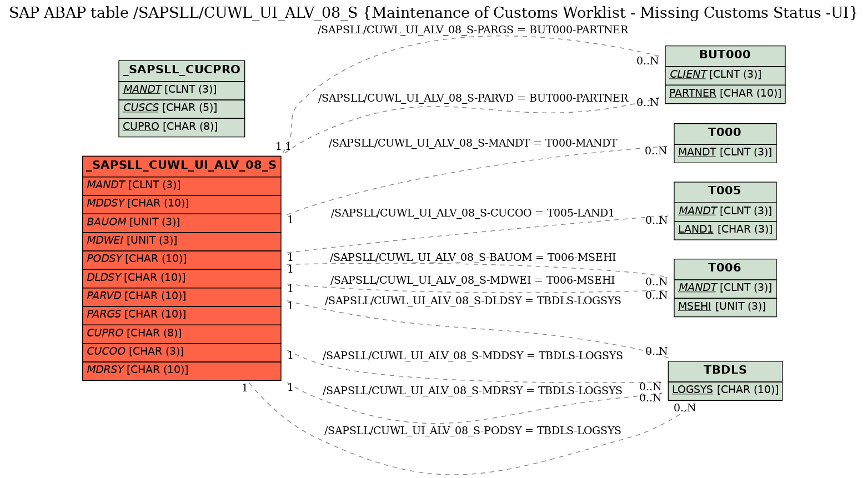Click the _SAPSLL_CUWL_UI_ALV_08_S table header

pyautogui.click(x=182, y=166)
